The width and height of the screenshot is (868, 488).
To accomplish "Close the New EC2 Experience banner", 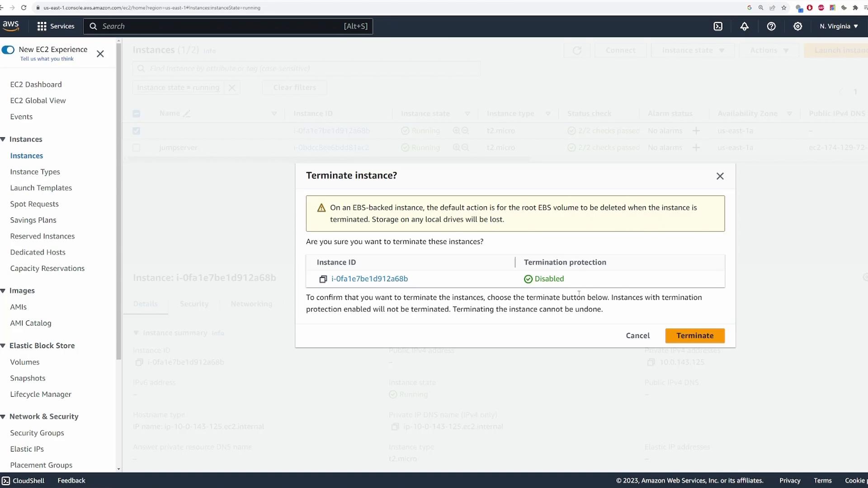I will pos(100,54).
